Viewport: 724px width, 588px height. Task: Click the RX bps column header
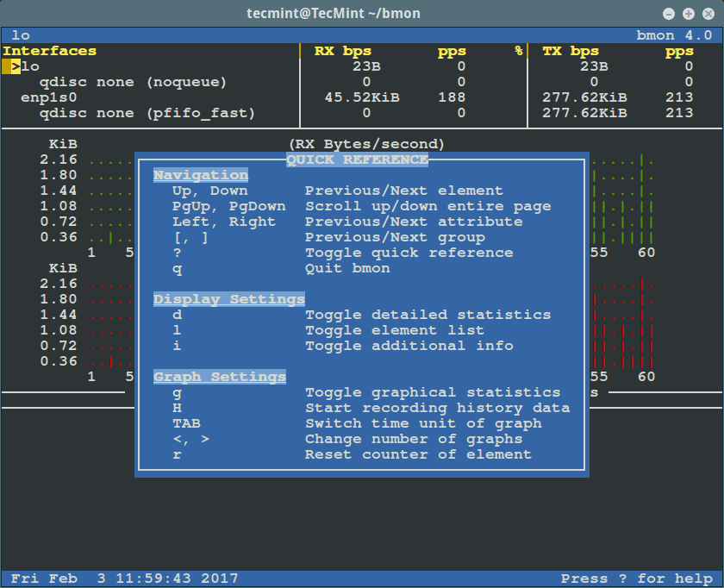(342, 51)
